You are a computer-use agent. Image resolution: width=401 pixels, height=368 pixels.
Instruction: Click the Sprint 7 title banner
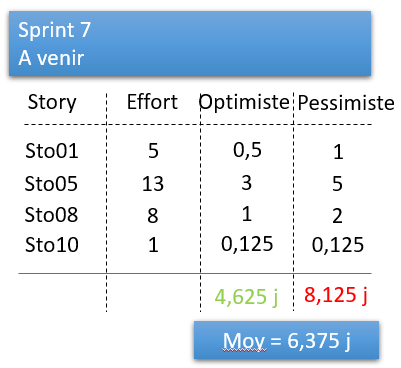point(190,43)
